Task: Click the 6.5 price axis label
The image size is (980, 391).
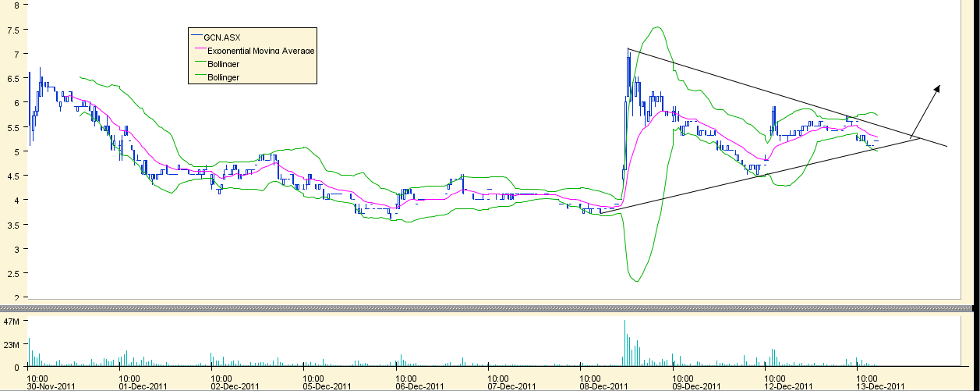Action: coord(14,78)
